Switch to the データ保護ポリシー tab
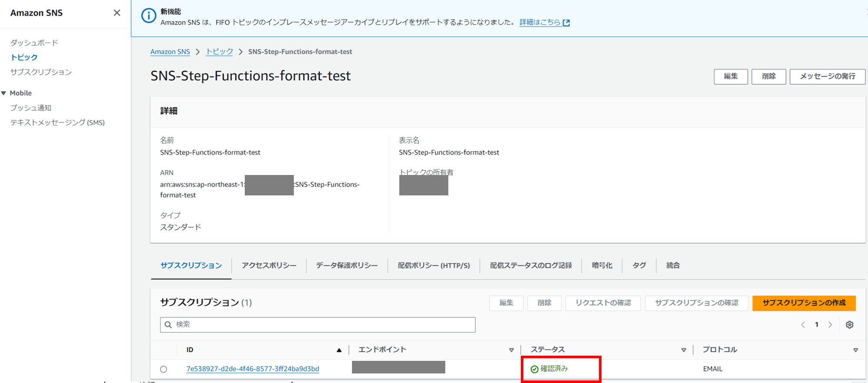Viewport: 868px width, 383px height. pos(347,265)
